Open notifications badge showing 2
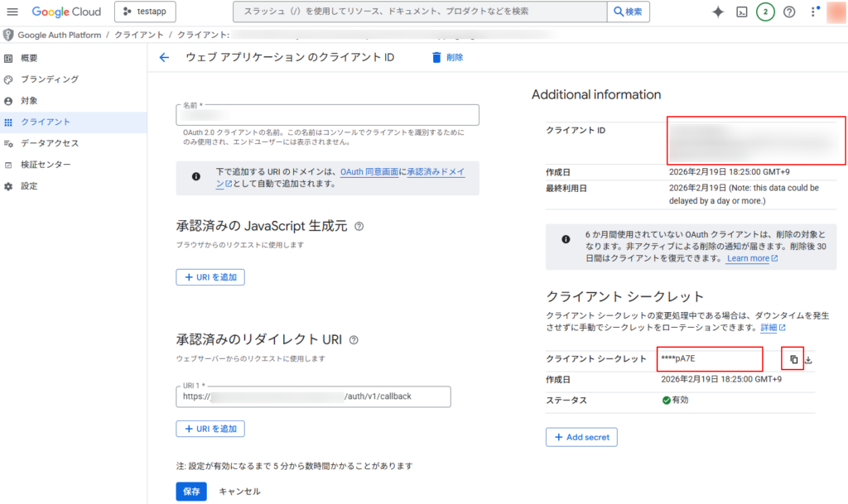The height and width of the screenshot is (504, 848). pos(765,12)
